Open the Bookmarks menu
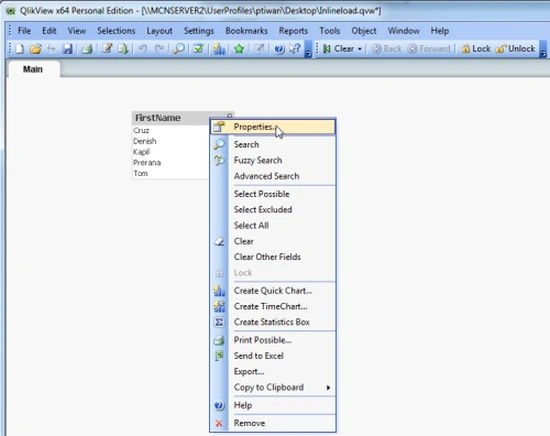 click(x=246, y=31)
